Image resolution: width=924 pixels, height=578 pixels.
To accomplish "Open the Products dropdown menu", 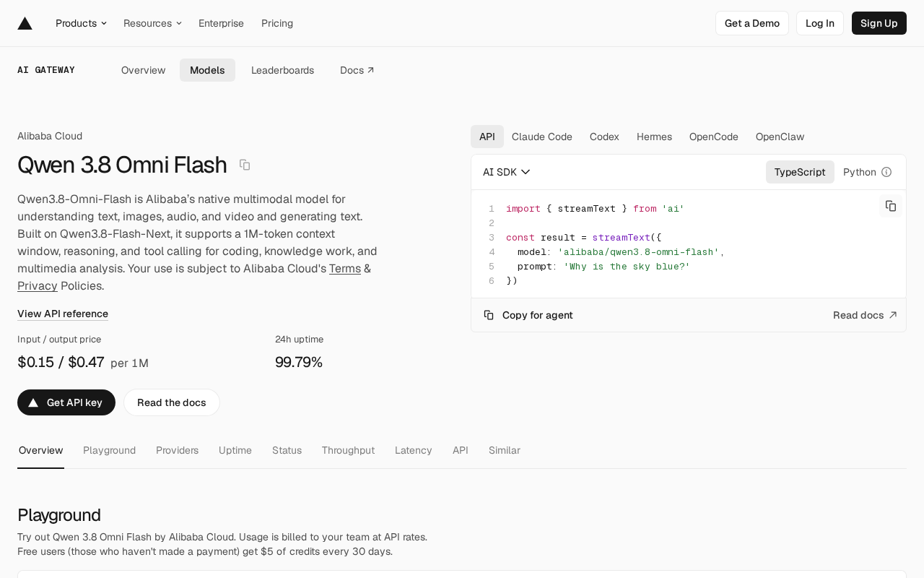I will [81, 23].
